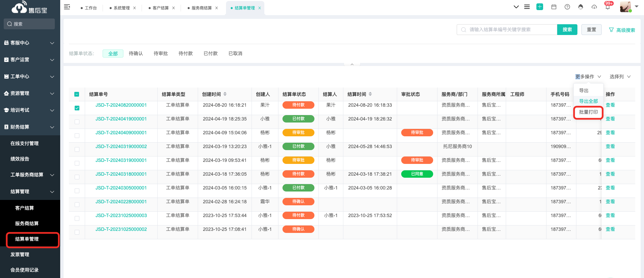Filter by 已付款 status
Viewport: 644px width, 278px height.
click(x=211, y=54)
